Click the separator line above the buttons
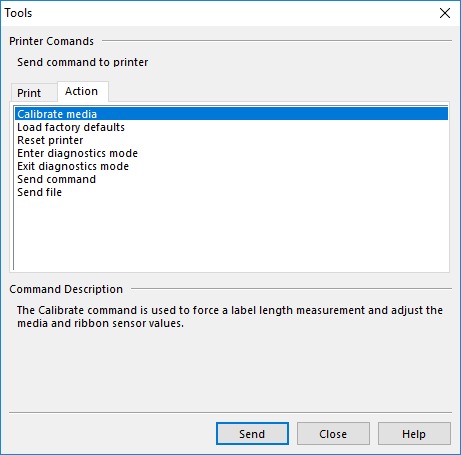This screenshot has height=455, width=461. point(230,412)
